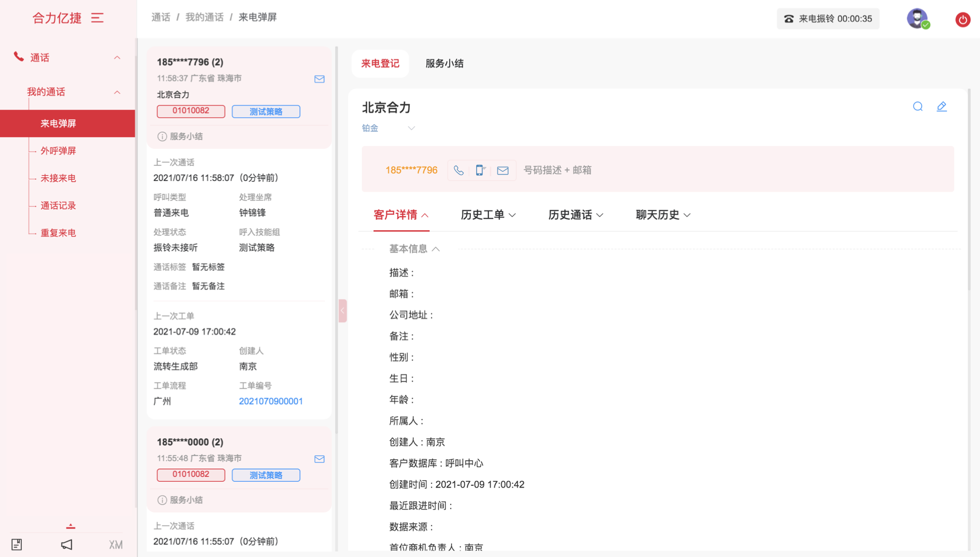Click the megaphone announcement icon in sidebar footer
The width and height of the screenshot is (980, 557).
[66, 544]
